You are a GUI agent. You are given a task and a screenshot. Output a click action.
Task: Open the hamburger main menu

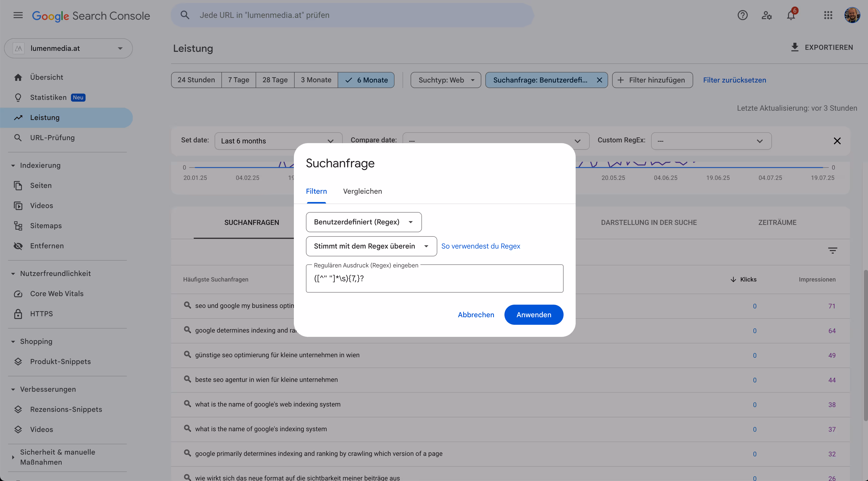tap(18, 15)
